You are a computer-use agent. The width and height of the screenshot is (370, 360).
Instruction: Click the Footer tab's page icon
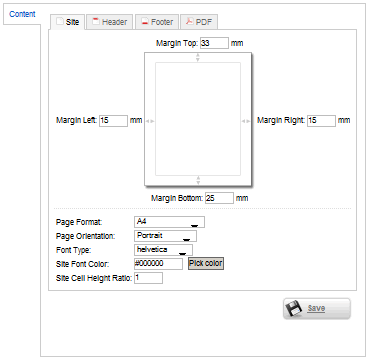tap(145, 22)
